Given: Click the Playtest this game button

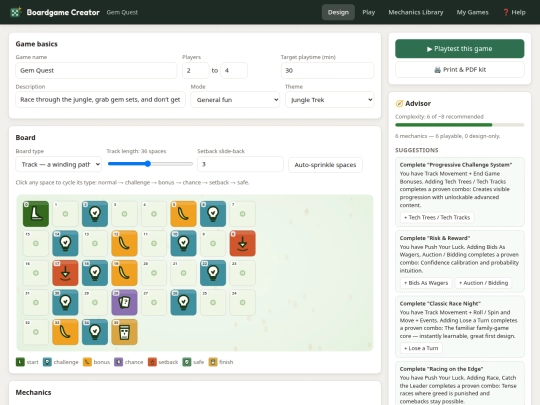Looking at the screenshot, I should pos(460,49).
